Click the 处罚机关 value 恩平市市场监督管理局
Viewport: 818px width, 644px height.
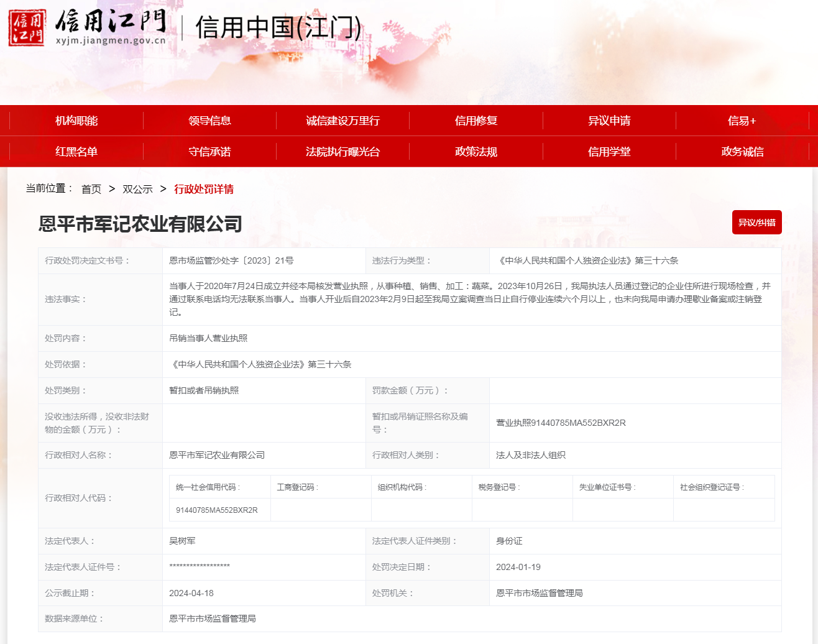click(x=540, y=593)
